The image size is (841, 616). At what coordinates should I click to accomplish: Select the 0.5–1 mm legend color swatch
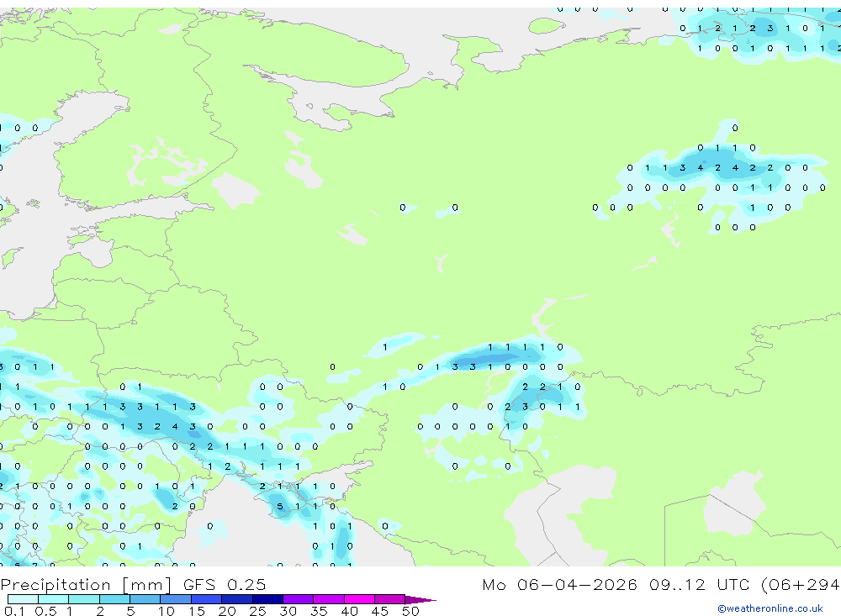[x=54, y=599]
